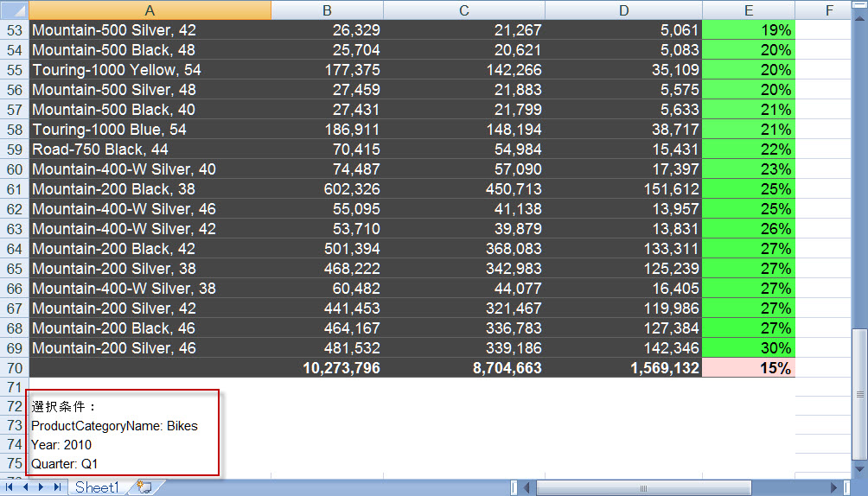The height and width of the screenshot is (496, 868).
Task: Click vertical scrollbar down arrow
Action: pos(859,468)
